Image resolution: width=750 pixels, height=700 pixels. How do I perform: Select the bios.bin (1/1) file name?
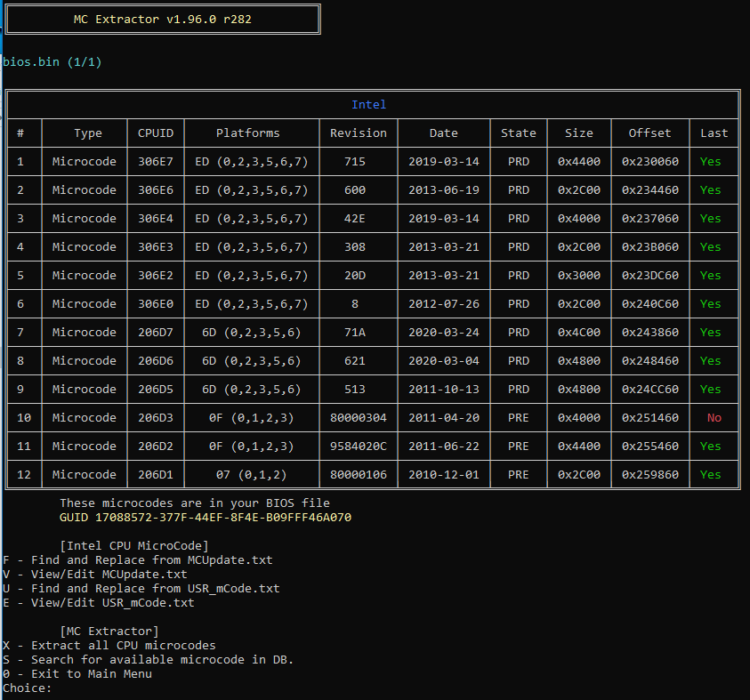tap(52, 61)
